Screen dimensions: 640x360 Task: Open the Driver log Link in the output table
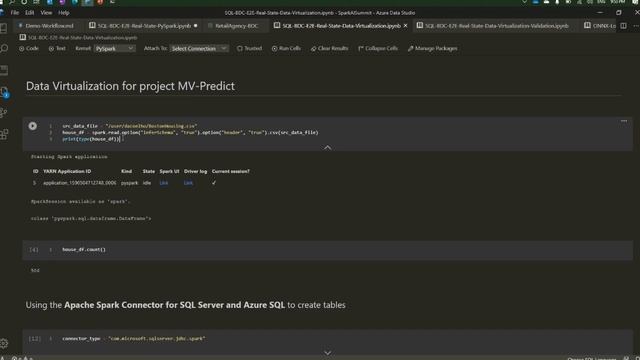click(x=188, y=183)
